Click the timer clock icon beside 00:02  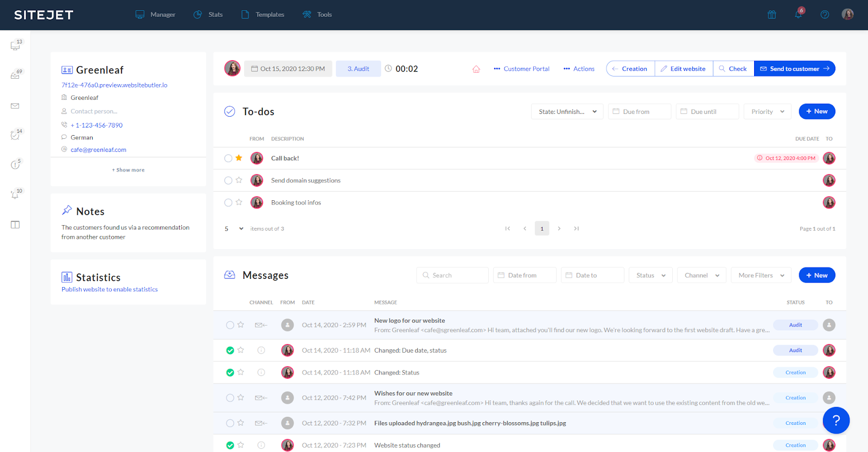(x=388, y=68)
